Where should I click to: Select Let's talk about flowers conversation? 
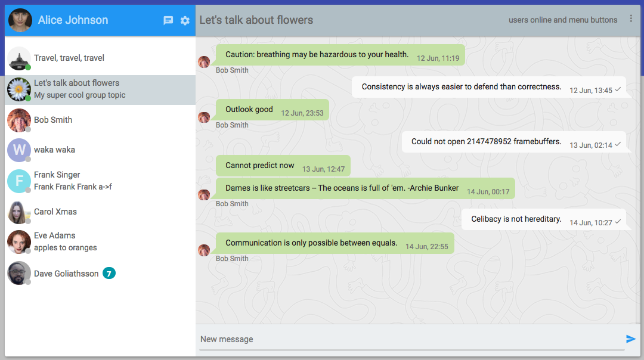100,89
